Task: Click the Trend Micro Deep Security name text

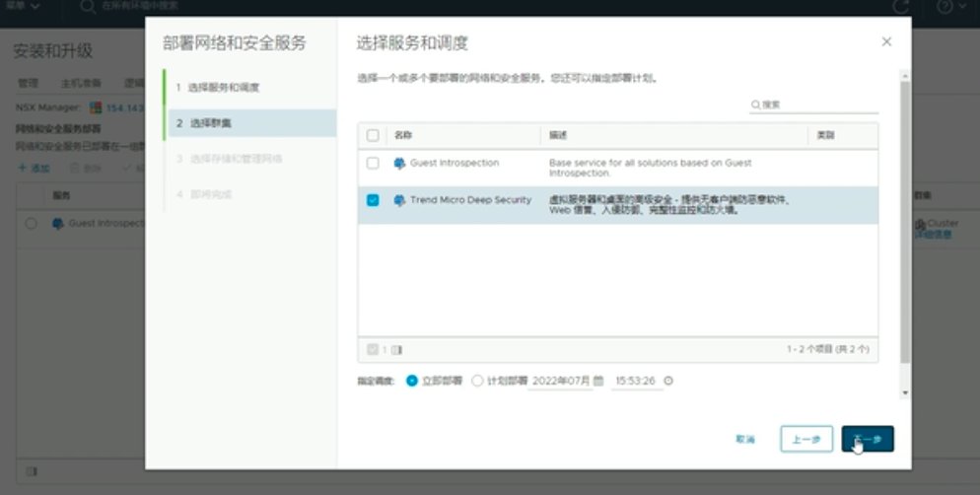Action: (x=470, y=200)
